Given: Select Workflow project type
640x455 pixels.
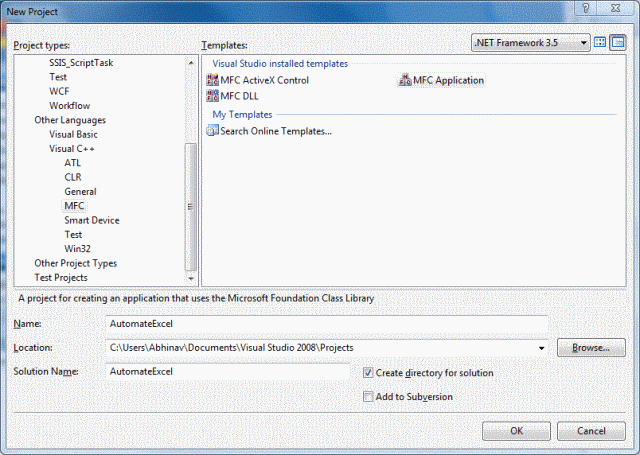Looking at the screenshot, I should coord(69,106).
